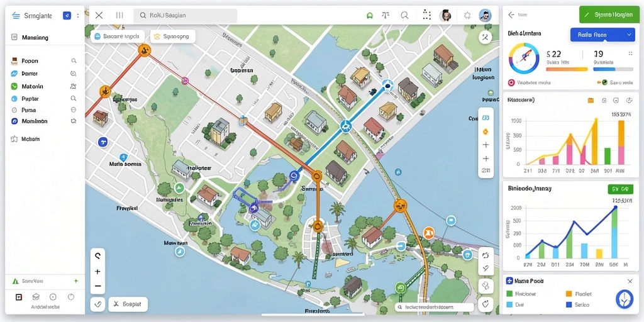This screenshot has width=644, height=322.
Task: Click the map zoom-out minus button
Action: [97, 286]
